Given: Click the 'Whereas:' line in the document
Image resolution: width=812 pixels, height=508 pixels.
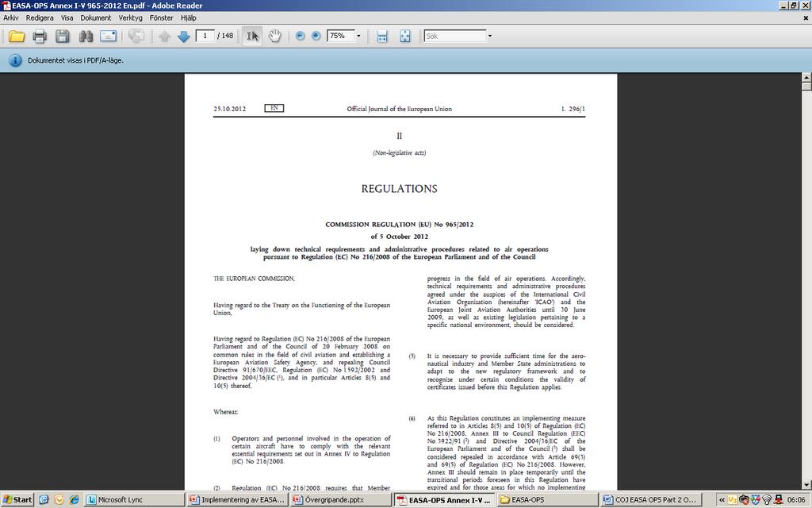Looking at the screenshot, I should 226,412.
